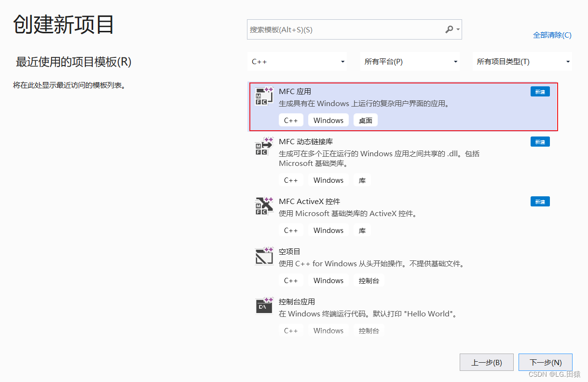
Task: Open the 所有平台 platform filter dropdown
Action: click(410, 62)
